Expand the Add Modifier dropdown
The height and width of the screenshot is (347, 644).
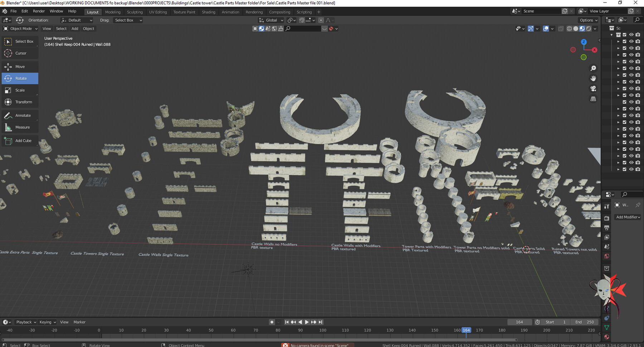tap(627, 217)
